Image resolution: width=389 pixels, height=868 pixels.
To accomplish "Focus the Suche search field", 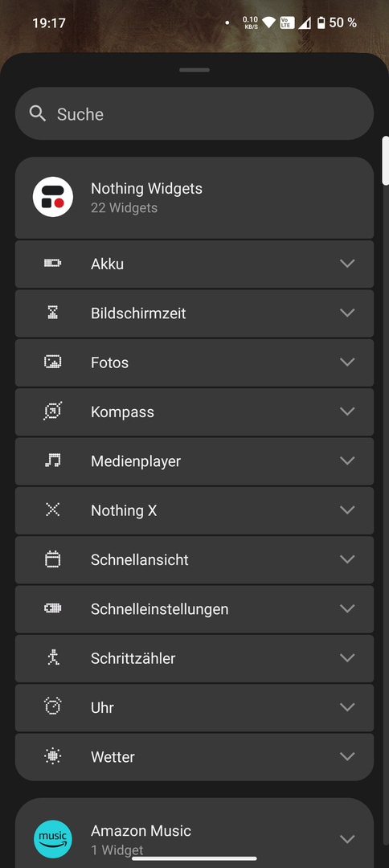I will (194, 113).
